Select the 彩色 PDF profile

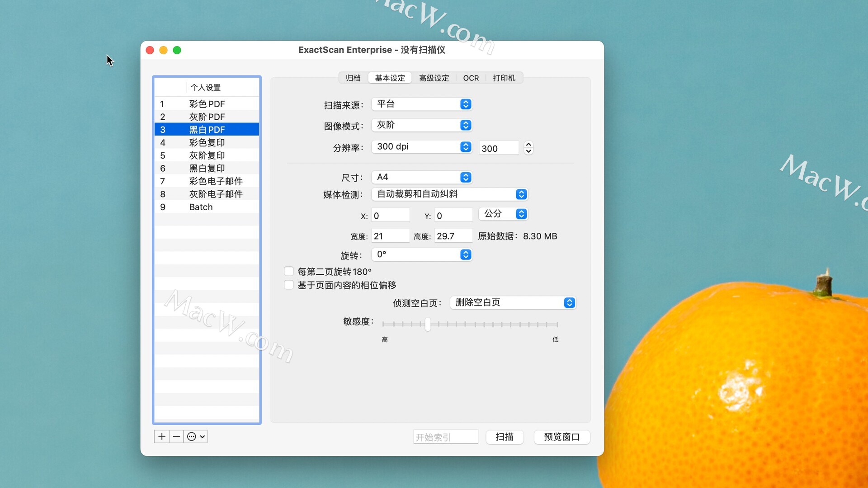point(207,104)
